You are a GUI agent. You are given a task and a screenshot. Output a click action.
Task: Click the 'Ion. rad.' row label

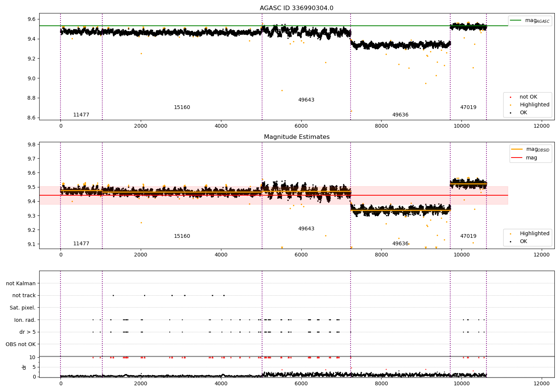pos(25,320)
